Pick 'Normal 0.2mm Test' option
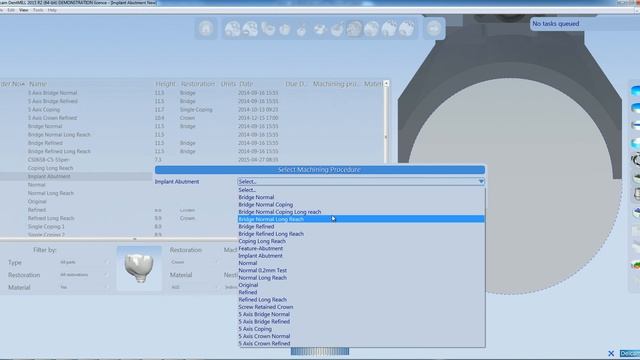Screen dimensions: 640x360 (x=361, y=270)
